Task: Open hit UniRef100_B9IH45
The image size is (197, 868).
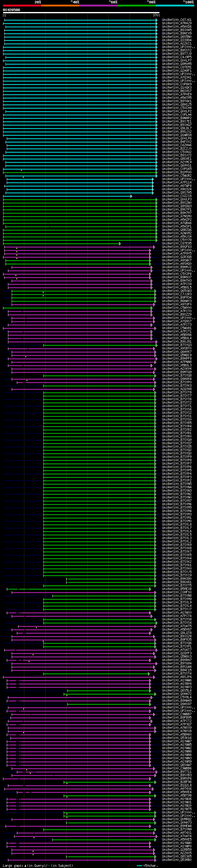Action: (x=177, y=30)
